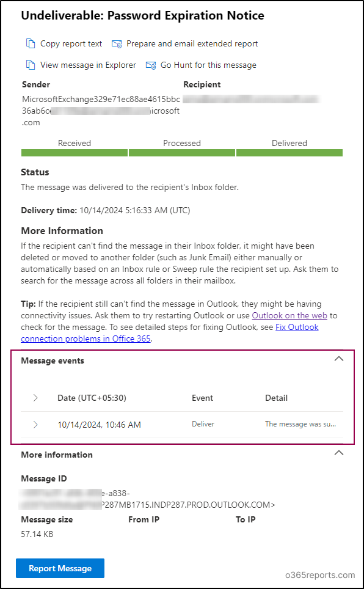Click the Report Message button

click(x=60, y=568)
